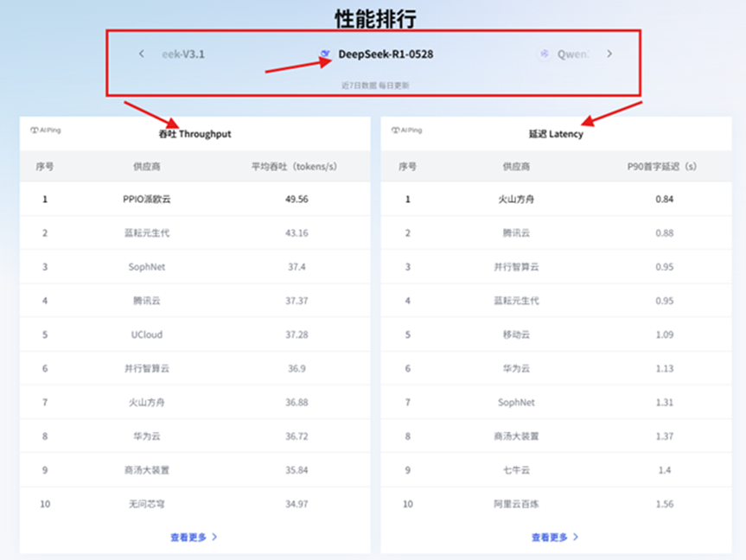Select 七牛云 in Latency table
The height and width of the screenshot is (560, 746).
coord(516,470)
